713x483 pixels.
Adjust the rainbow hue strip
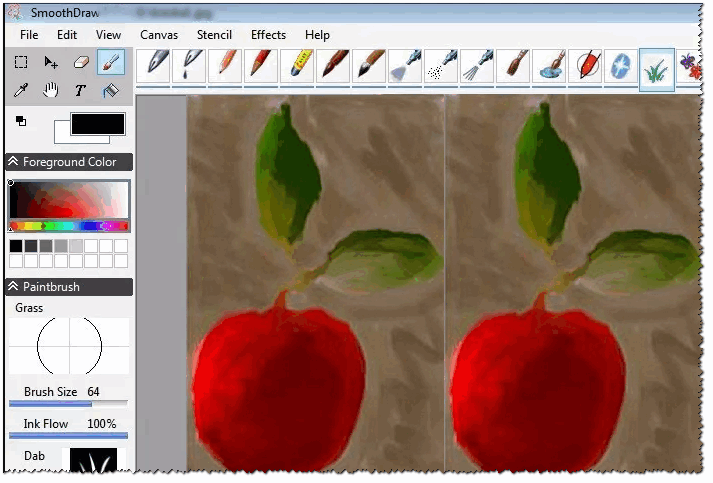[x=69, y=226]
